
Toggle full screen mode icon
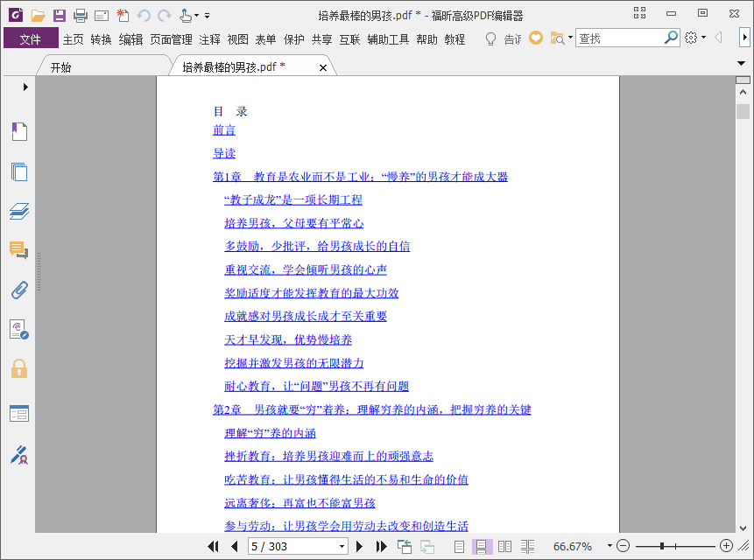click(639, 13)
